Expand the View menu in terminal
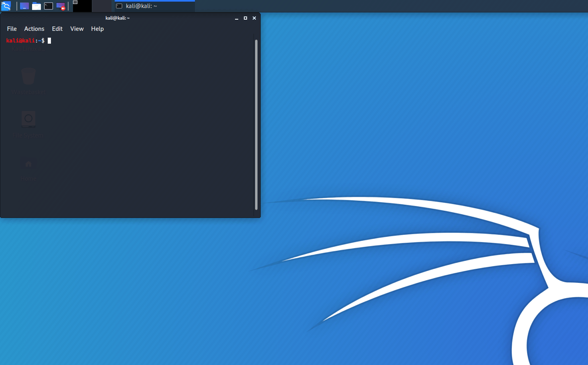The height and width of the screenshot is (365, 588). click(77, 29)
